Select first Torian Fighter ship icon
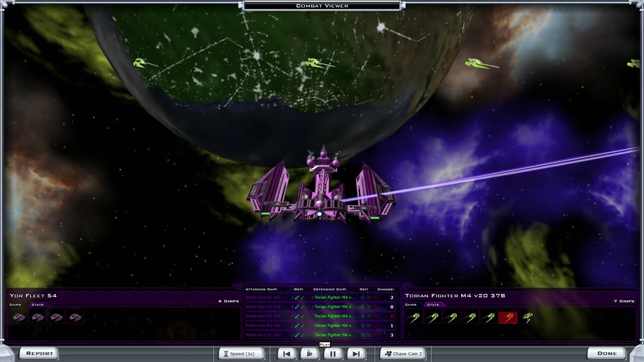The image size is (644, 362). tap(414, 317)
